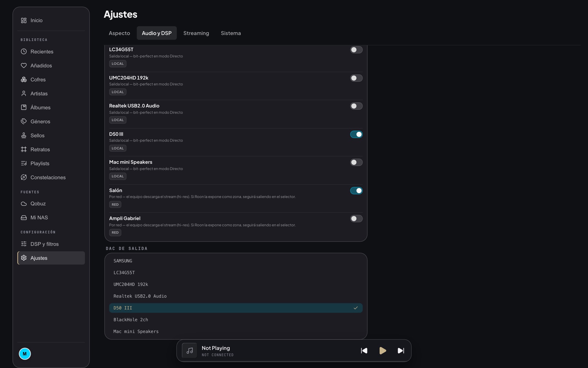Choose SAMSUNG as output DAC
The width and height of the screenshot is (588, 368).
[x=236, y=261]
